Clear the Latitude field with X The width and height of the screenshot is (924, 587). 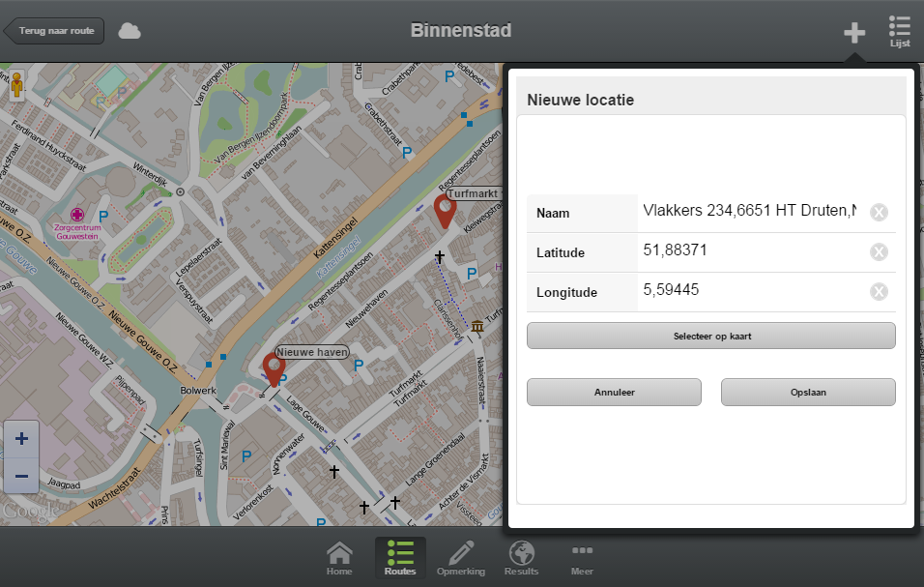click(879, 252)
